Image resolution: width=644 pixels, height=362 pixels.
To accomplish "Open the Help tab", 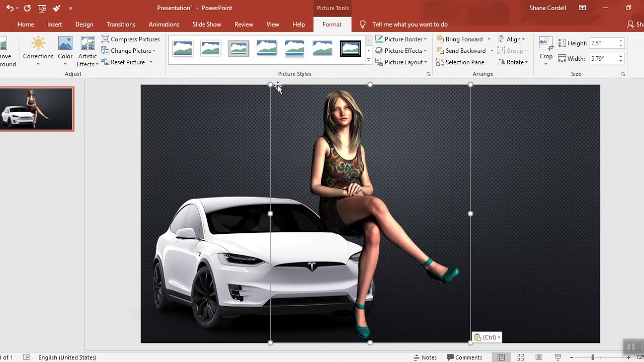I will tap(298, 24).
